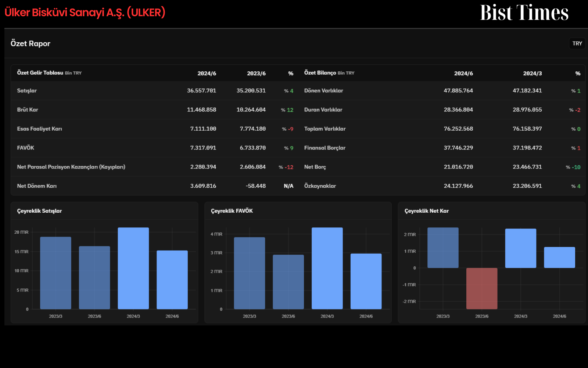Click the 2023/3 bar in Çeyreklik Net Kar
This screenshot has width=588, height=368.
tap(443, 248)
